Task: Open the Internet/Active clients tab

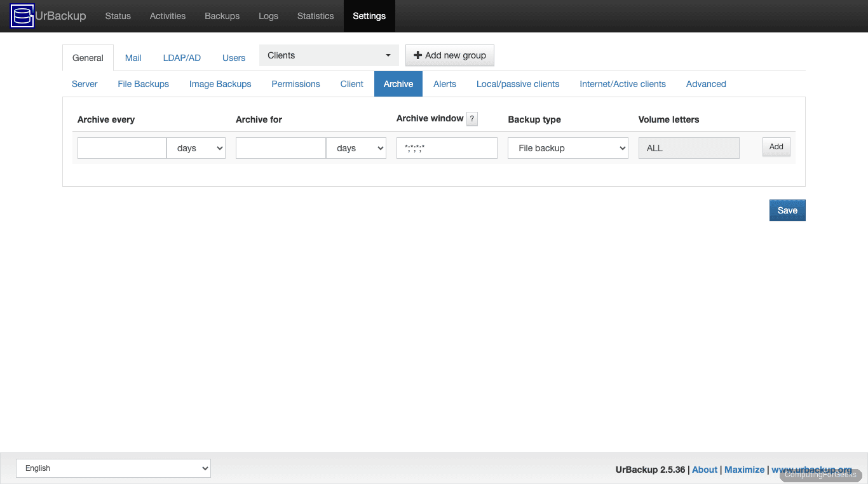Action: (623, 84)
